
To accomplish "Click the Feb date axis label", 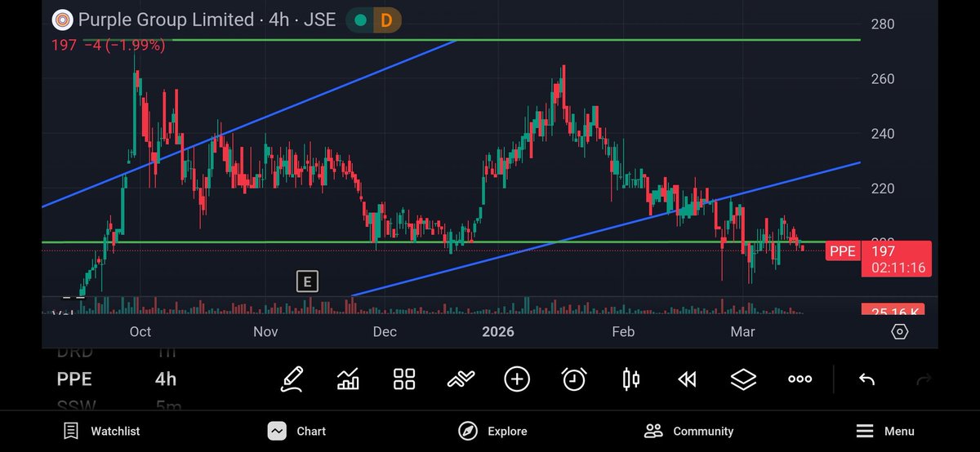I will 623,331.
